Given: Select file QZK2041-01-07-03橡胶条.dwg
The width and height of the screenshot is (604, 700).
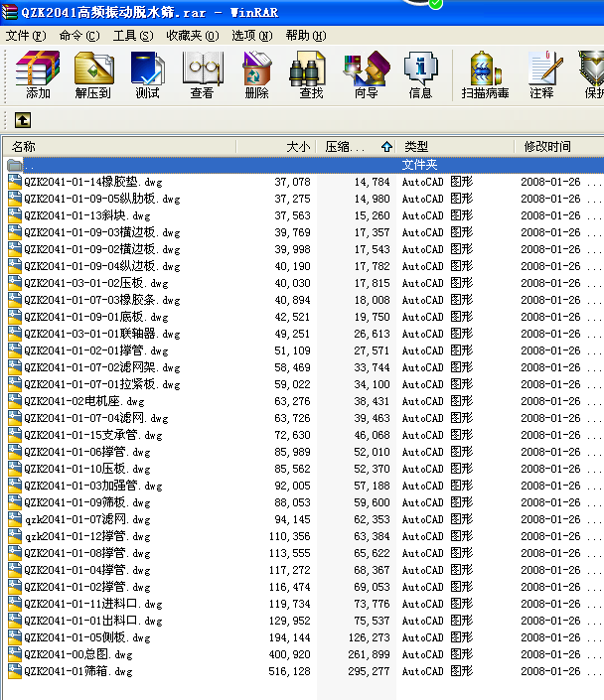Looking at the screenshot, I should (102, 300).
